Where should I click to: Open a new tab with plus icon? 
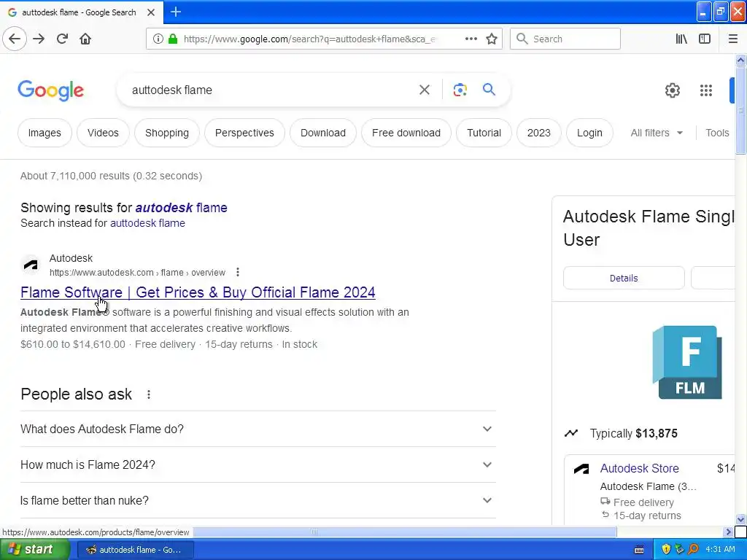tap(176, 12)
